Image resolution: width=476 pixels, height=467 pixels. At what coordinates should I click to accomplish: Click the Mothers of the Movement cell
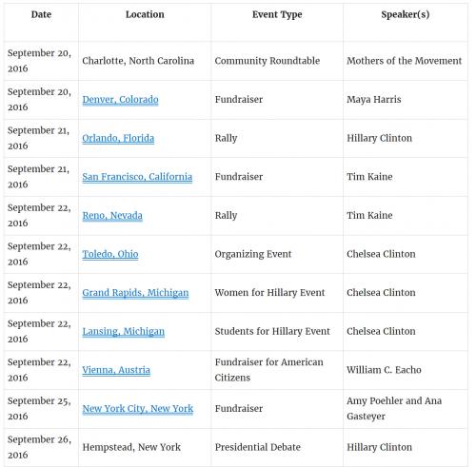(404, 61)
